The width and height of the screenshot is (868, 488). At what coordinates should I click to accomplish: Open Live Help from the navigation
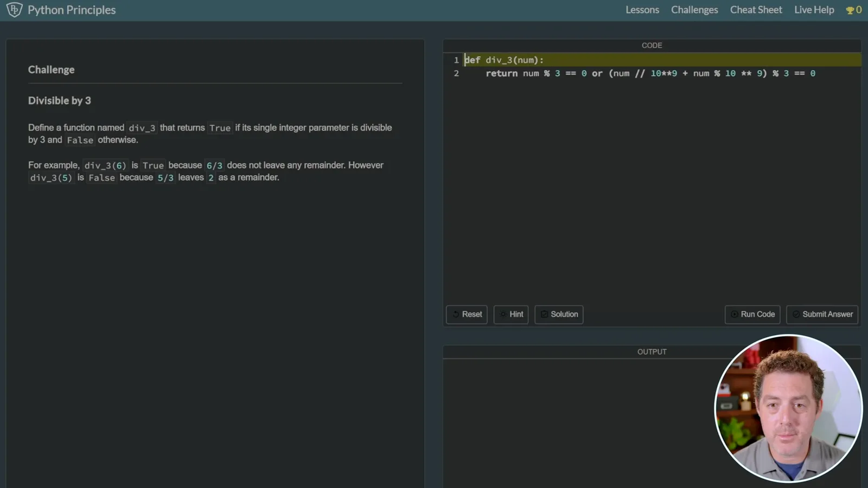(x=814, y=10)
